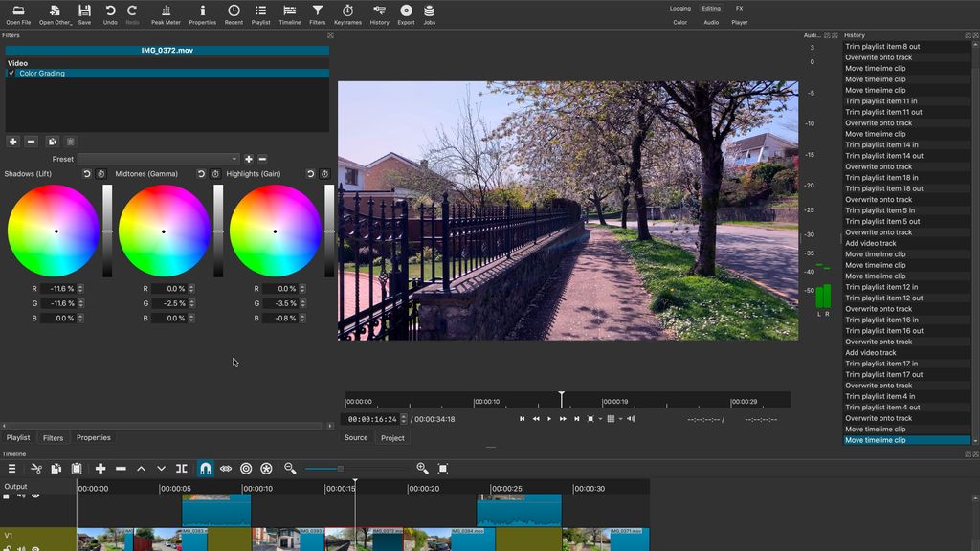
Task: Toggle scrub while dragging in timeline
Action: pyautogui.click(x=226, y=469)
